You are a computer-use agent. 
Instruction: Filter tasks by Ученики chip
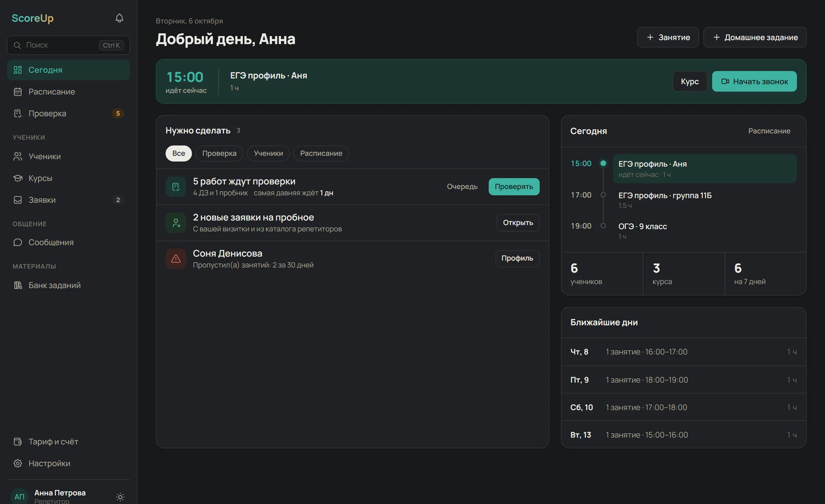click(x=268, y=153)
